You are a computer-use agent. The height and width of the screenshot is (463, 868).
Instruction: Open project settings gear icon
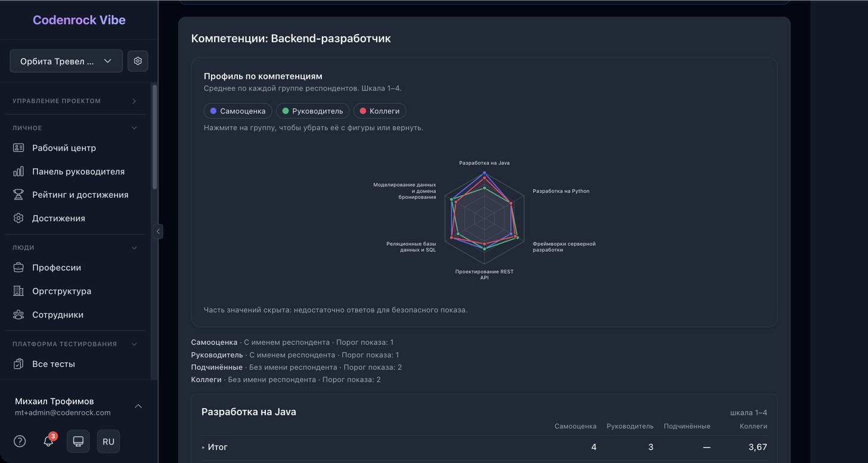pyautogui.click(x=138, y=61)
